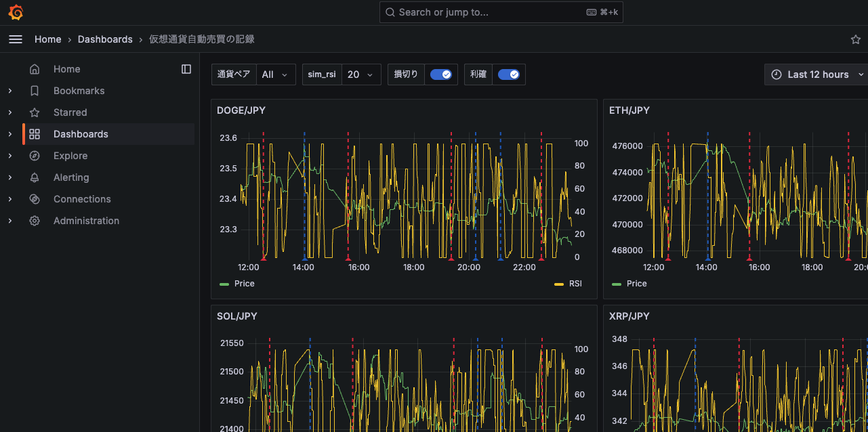Go to Home breadcrumb link
Image resolution: width=868 pixels, height=432 pixels.
pos(48,39)
